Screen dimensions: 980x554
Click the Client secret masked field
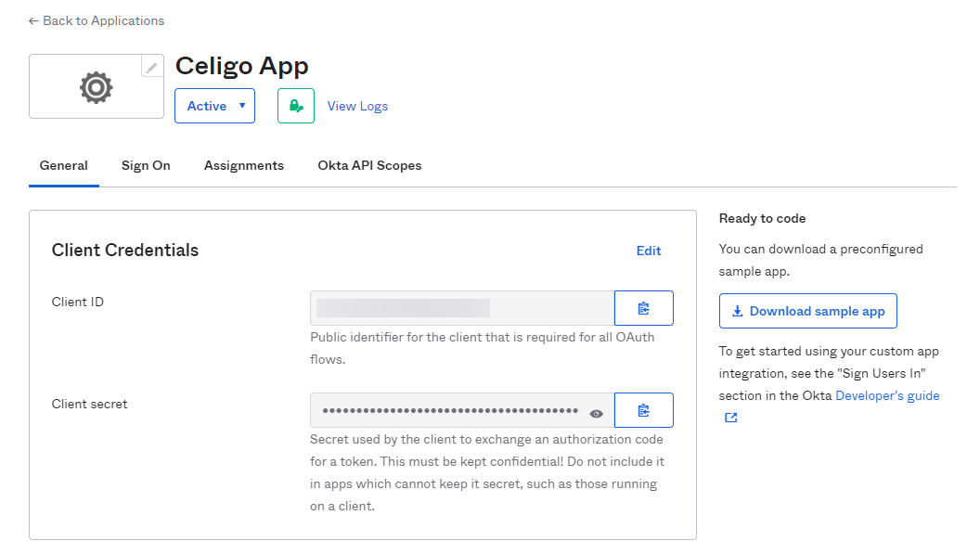(462, 410)
